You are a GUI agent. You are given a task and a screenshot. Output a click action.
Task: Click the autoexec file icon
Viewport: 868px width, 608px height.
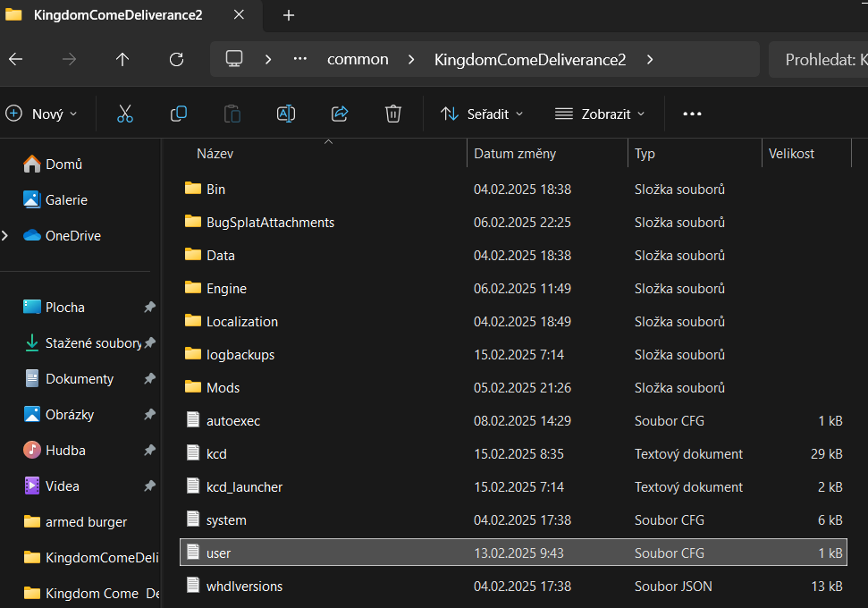coord(193,419)
